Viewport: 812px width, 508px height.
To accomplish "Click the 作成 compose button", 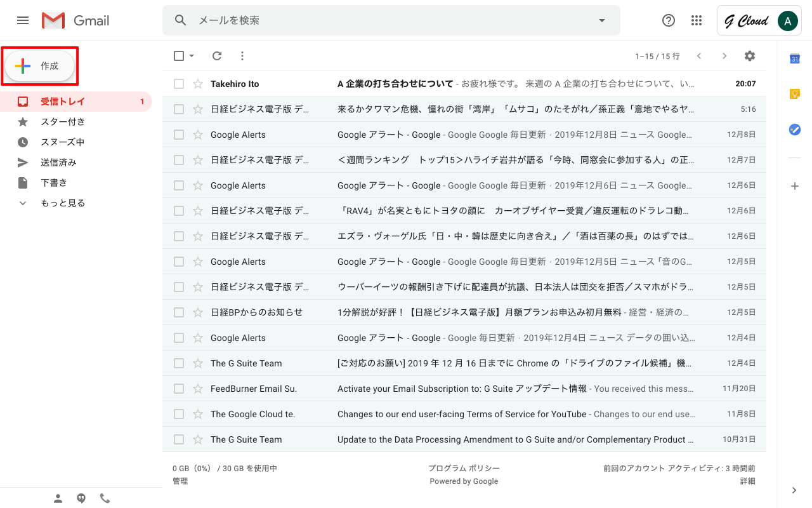I will (40, 66).
